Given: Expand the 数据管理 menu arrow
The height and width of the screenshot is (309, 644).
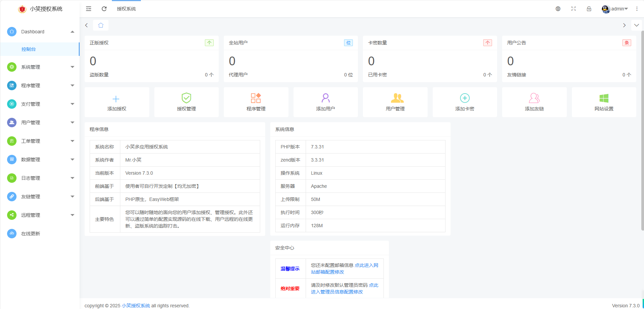Looking at the screenshot, I should 72,160.
